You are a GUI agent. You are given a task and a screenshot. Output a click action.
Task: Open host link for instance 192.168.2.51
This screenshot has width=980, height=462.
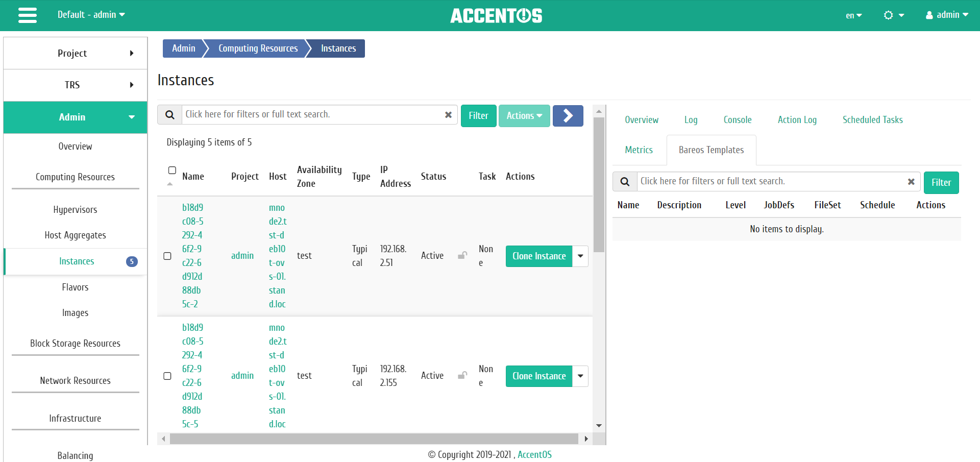pos(278,256)
